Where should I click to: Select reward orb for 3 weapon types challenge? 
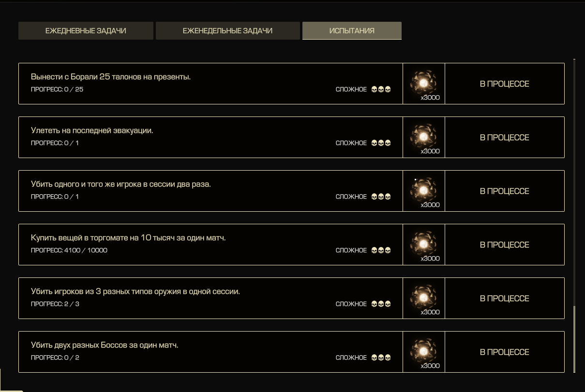423,298
